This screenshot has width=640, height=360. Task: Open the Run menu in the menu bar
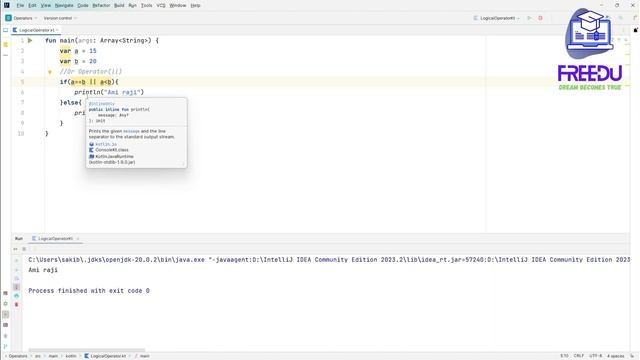click(132, 5)
